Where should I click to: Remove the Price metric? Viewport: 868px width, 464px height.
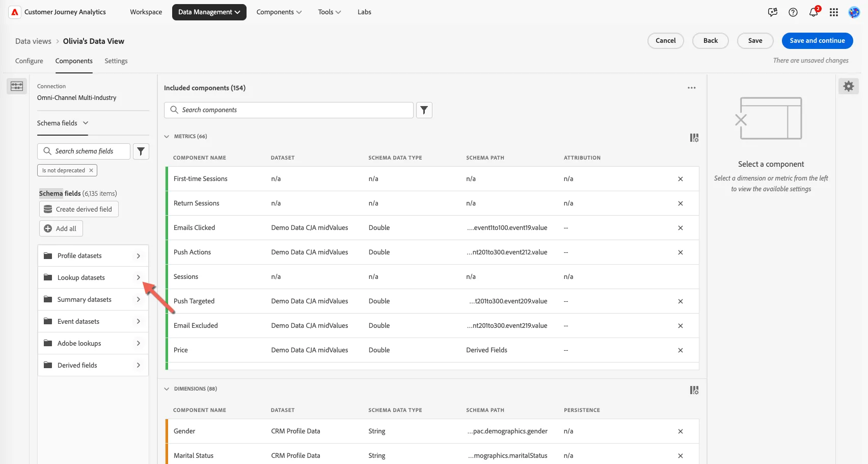[681, 350]
